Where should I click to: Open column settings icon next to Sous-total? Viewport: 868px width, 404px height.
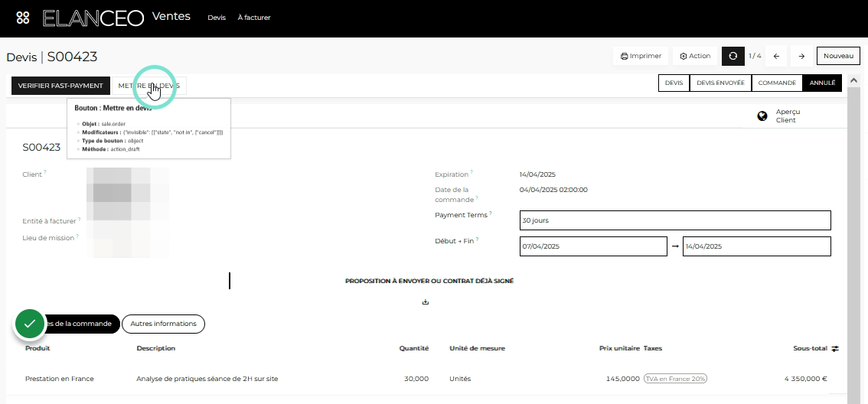click(835, 349)
